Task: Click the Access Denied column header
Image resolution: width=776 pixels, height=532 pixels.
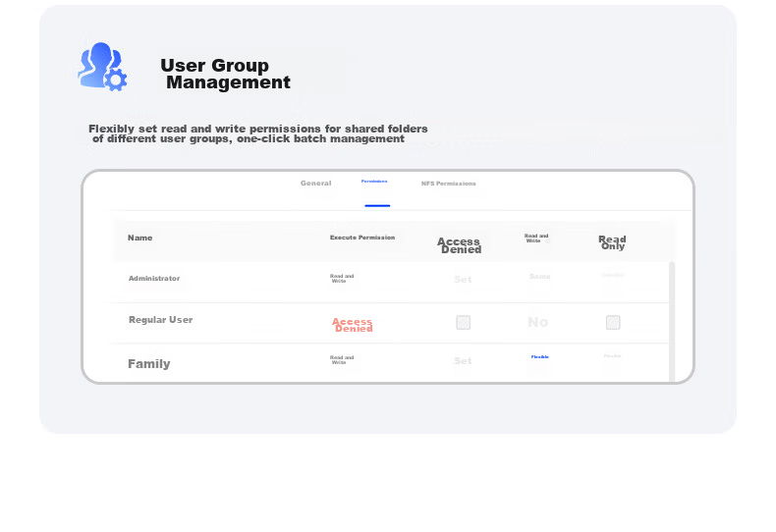Action: tap(460, 245)
